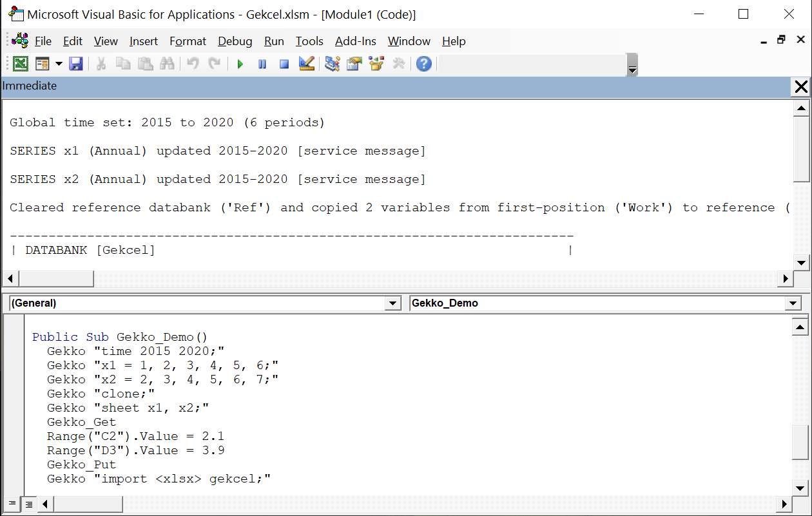Close the Immediate window pane
This screenshot has height=516, width=812.
tap(801, 86)
